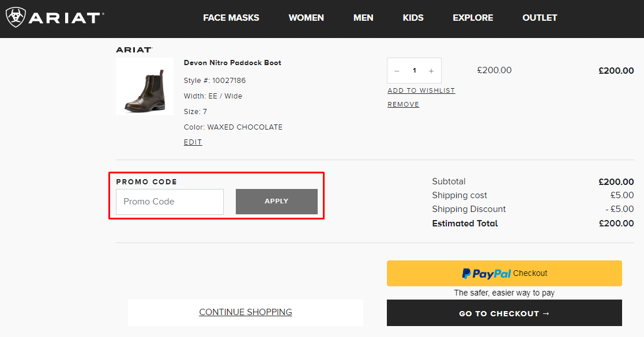
Task: Click 'The safer, easier way to pay' text
Action: tap(504, 293)
